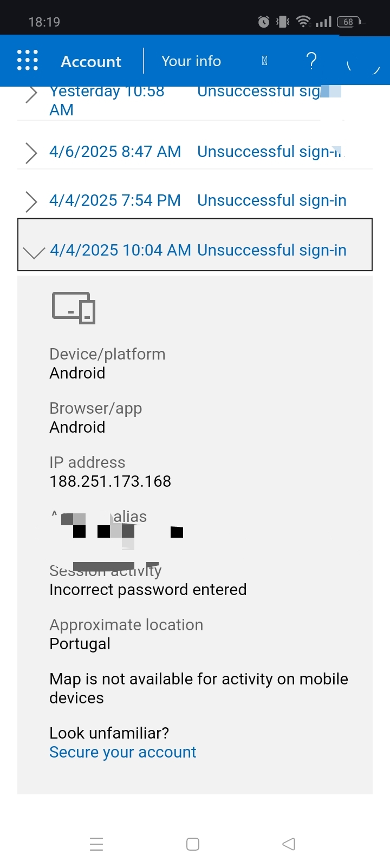Click the Secure your account link

[122, 752]
